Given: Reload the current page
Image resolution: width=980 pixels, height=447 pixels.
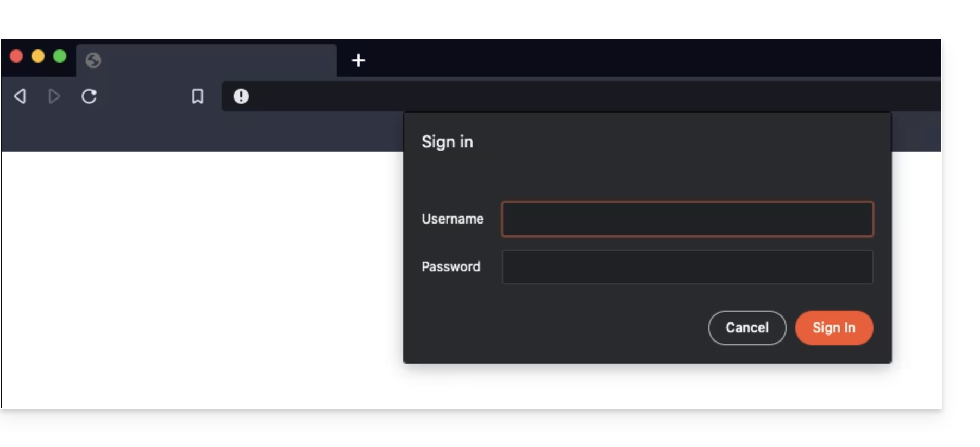Looking at the screenshot, I should click(x=89, y=96).
